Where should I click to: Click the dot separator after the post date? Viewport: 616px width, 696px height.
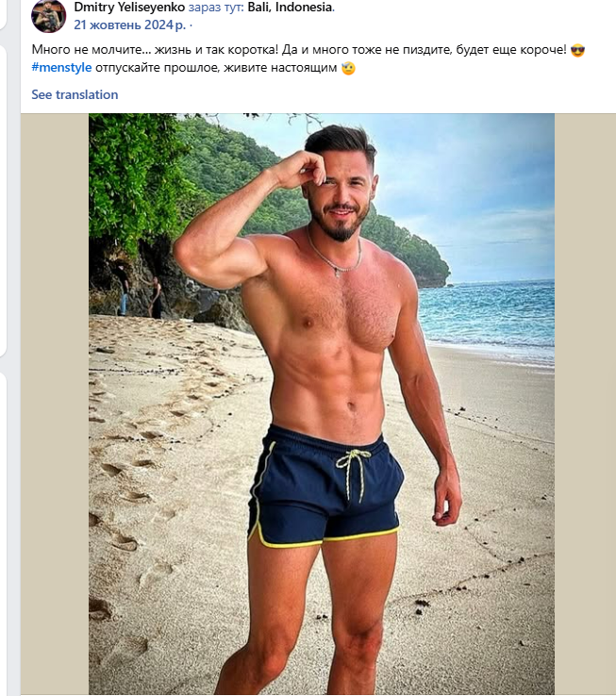(191, 25)
